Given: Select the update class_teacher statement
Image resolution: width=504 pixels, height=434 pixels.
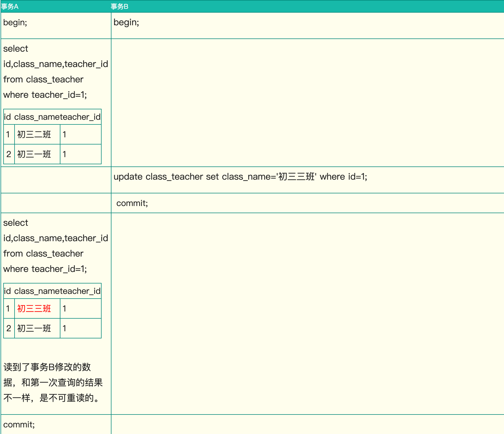Looking at the screenshot, I should pyautogui.click(x=240, y=177).
